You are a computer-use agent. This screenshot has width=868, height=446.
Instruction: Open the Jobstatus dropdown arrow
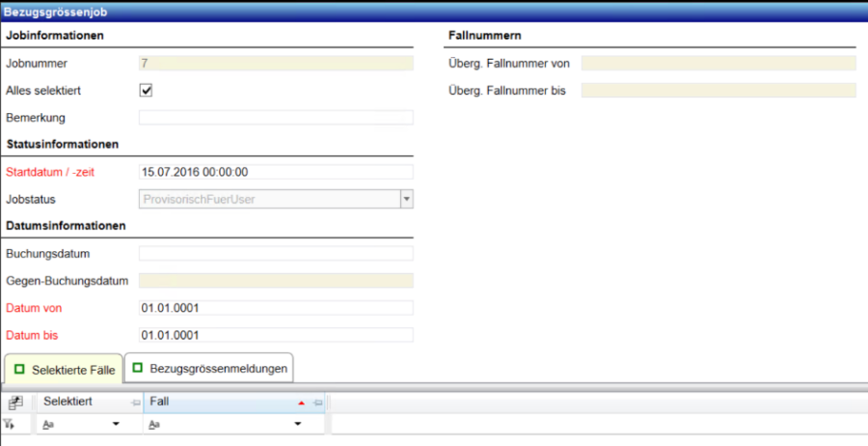point(407,200)
